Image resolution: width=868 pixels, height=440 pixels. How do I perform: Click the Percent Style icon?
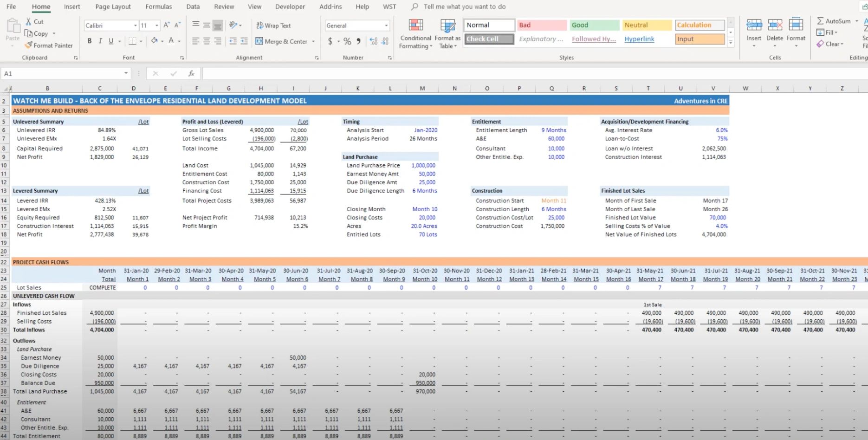pyautogui.click(x=347, y=41)
